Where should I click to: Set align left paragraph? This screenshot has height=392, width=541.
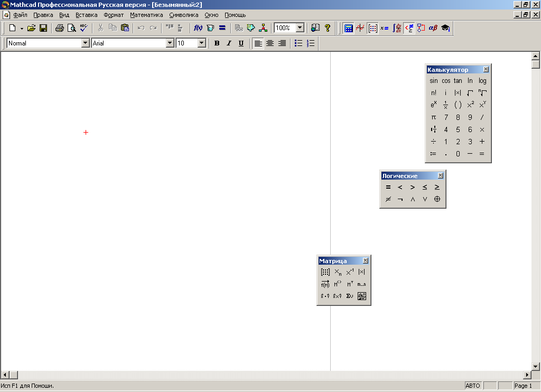pyautogui.click(x=258, y=43)
